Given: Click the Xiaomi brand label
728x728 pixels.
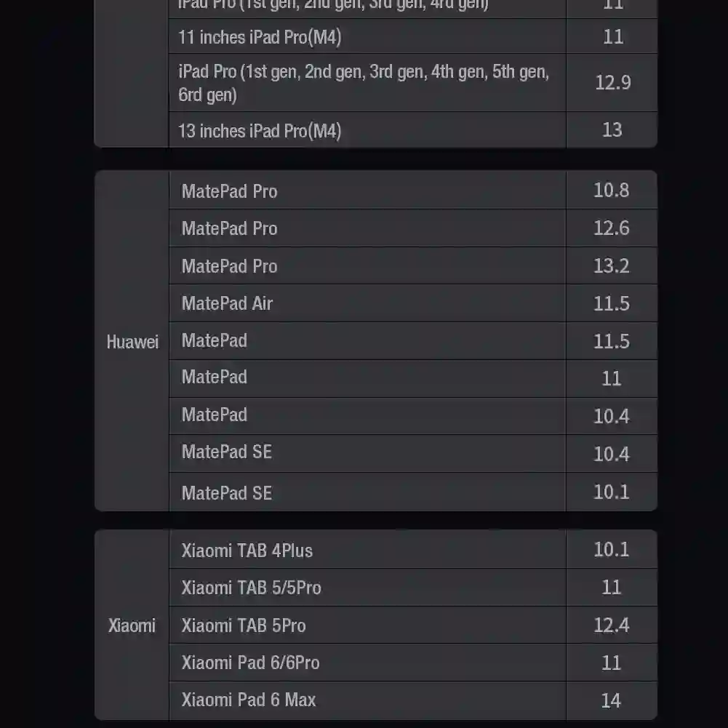Looking at the screenshot, I should coord(132,625).
